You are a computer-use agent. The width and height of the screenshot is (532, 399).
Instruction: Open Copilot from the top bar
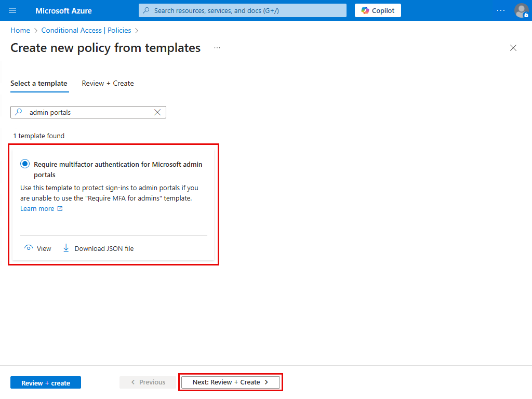pos(378,10)
